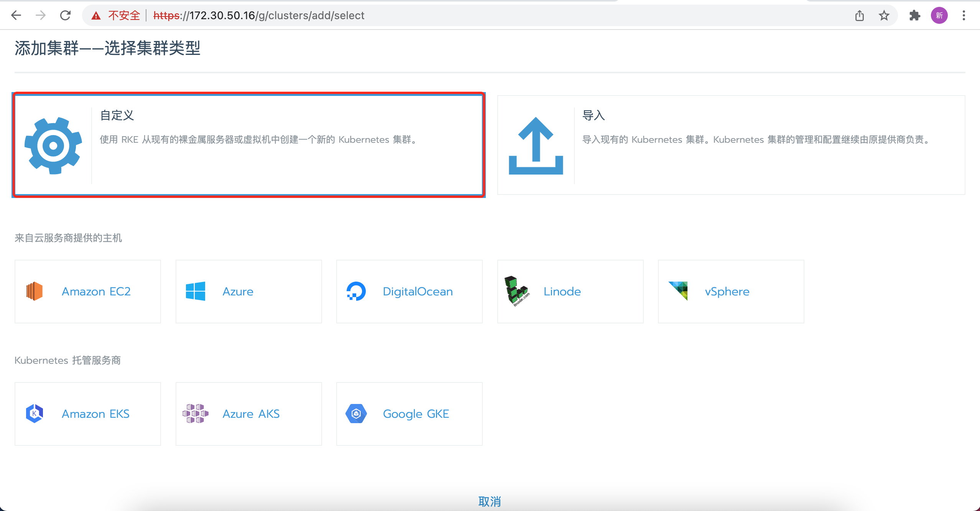Choose Azure host provider
The image size is (980, 511).
click(x=249, y=292)
